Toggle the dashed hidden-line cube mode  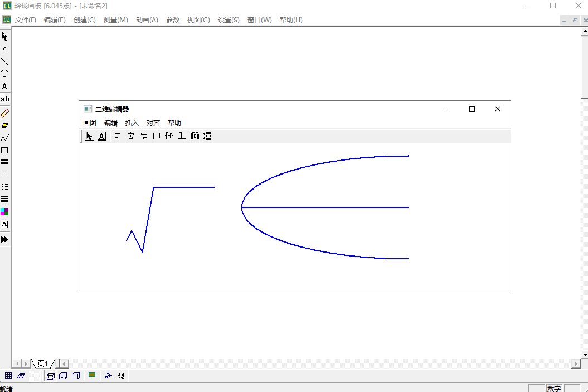[x=63, y=376]
